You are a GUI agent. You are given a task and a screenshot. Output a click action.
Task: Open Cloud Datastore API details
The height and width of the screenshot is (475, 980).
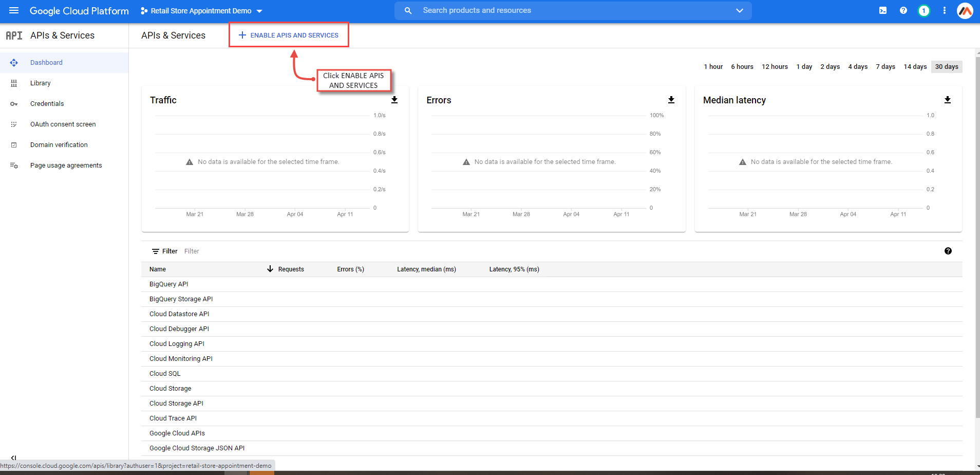point(179,314)
